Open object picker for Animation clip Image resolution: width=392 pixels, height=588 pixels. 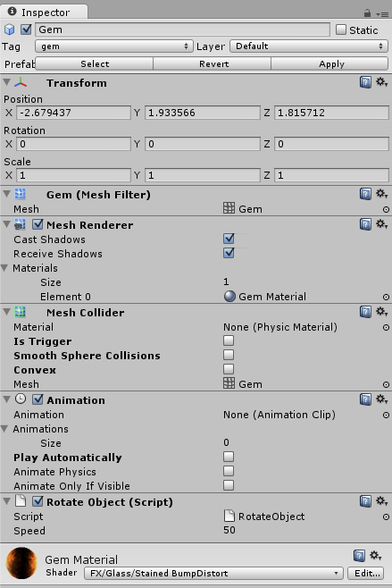pos(386,416)
